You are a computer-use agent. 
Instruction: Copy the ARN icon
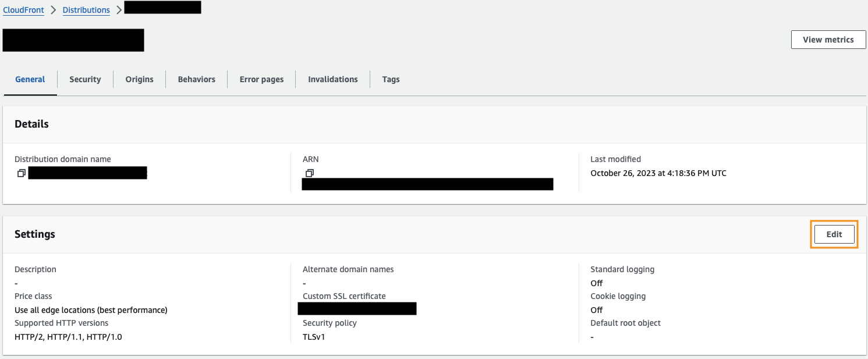click(x=310, y=173)
